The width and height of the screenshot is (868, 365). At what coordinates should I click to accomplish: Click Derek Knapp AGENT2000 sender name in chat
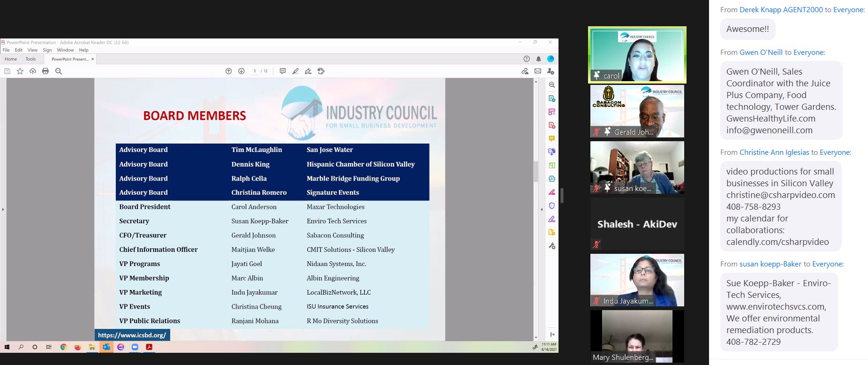click(x=781, y=10)
